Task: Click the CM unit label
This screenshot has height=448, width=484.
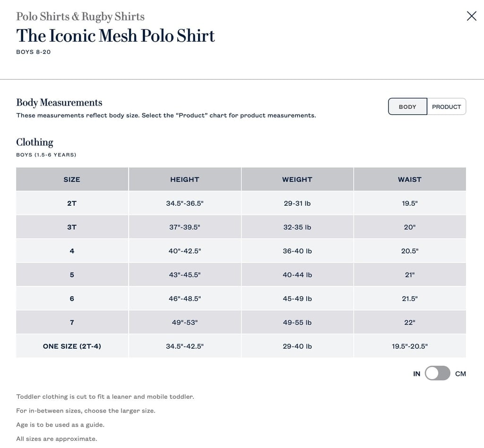Action: (460, 374)
